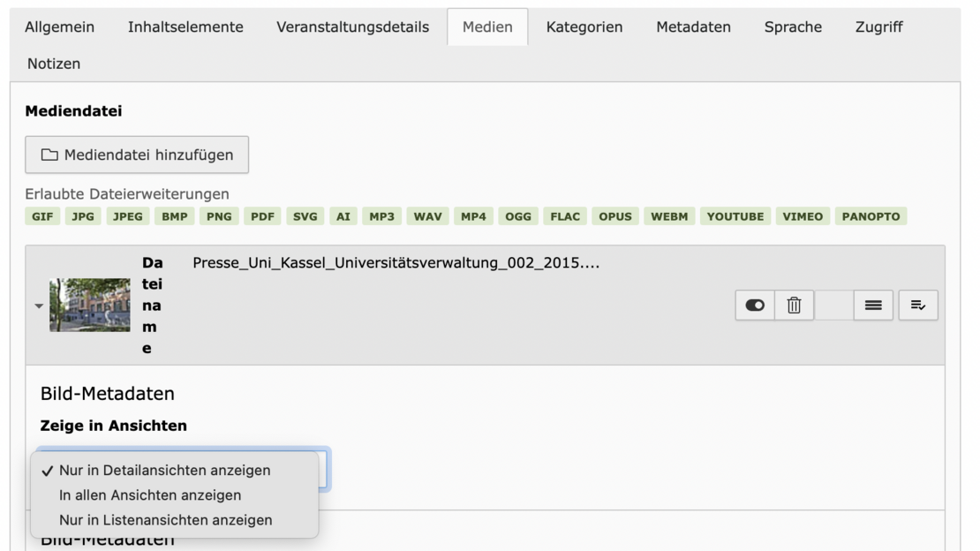Choose In allen Ansichten anzeigen
This screenshot has width=980, height=551.
pos(150,495)
